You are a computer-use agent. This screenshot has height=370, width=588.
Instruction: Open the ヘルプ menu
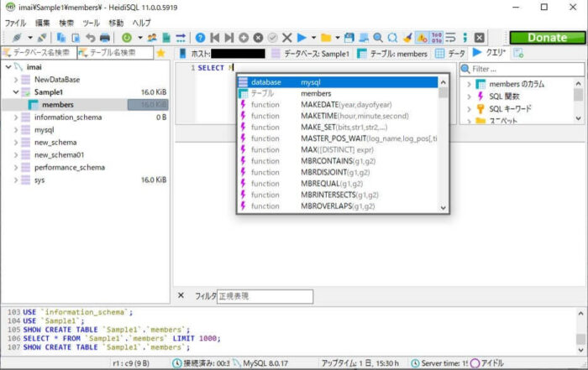tap(141, 23)
